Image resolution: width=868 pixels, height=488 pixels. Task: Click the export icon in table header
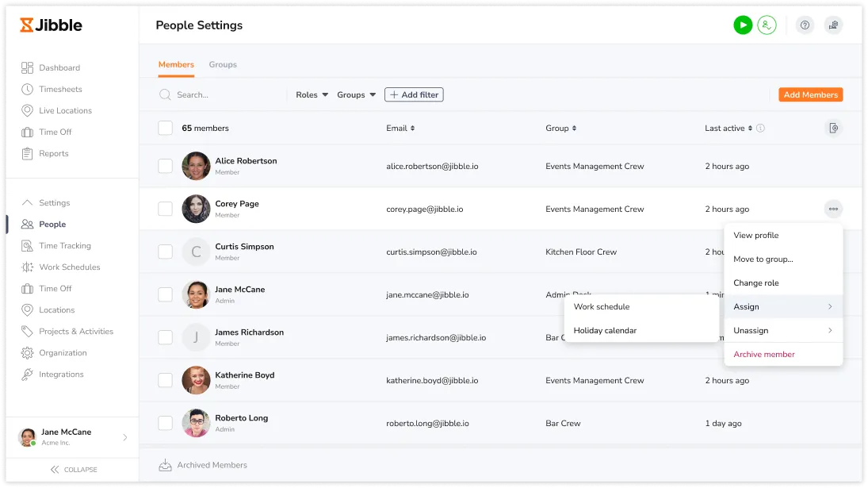(832, 129)
